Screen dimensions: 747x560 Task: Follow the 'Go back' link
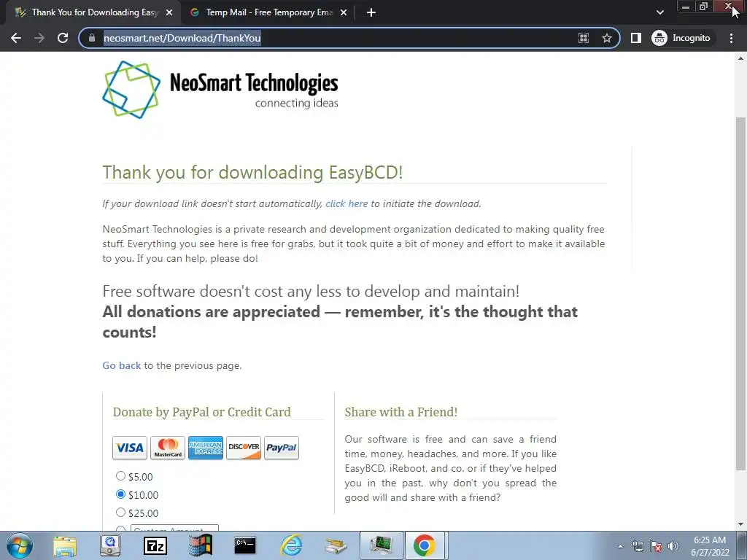tap(122, 365)
